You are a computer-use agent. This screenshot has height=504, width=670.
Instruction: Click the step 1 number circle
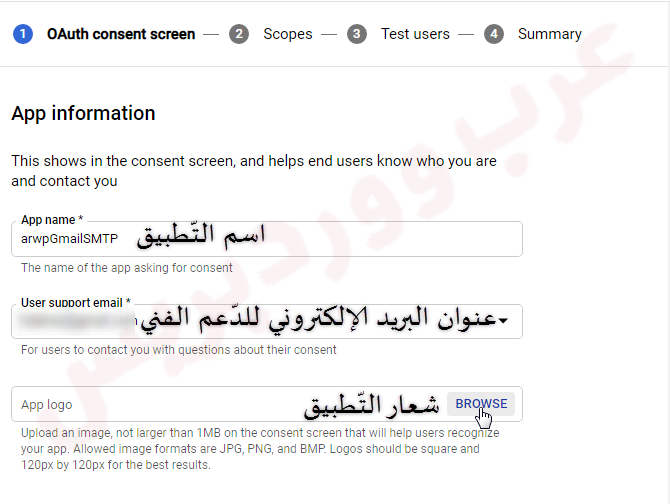22,34
